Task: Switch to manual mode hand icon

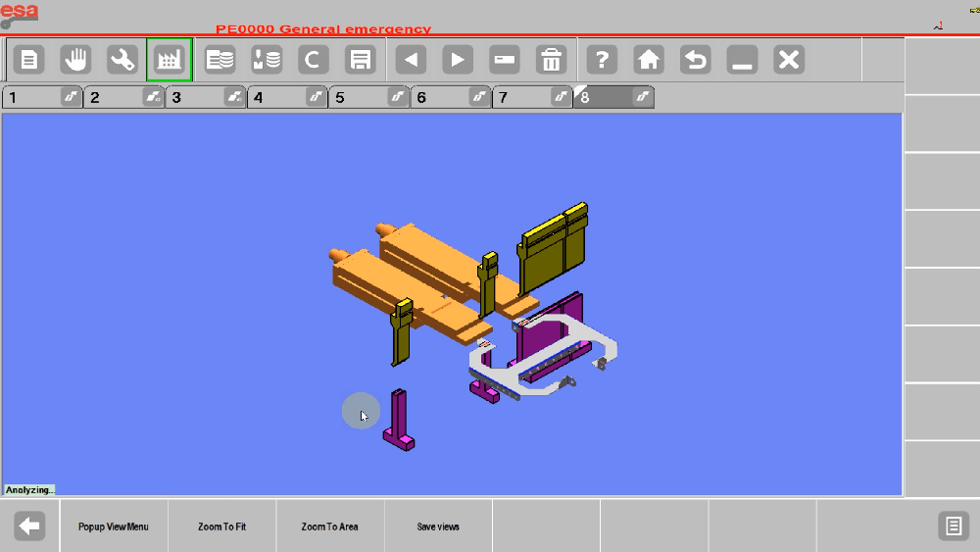Action: (x=75, y=60)
